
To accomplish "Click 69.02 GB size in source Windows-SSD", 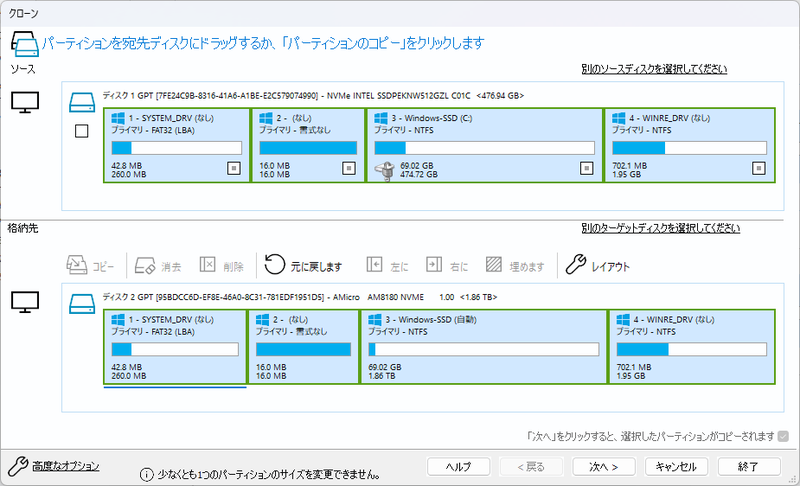I will click(x=416, y=166).
